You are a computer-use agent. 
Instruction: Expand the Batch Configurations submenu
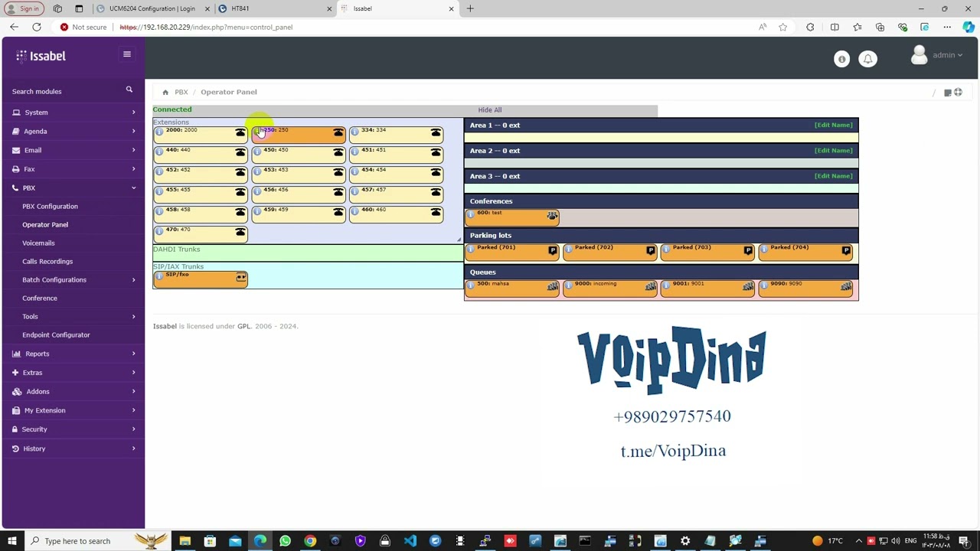(73, 279)
